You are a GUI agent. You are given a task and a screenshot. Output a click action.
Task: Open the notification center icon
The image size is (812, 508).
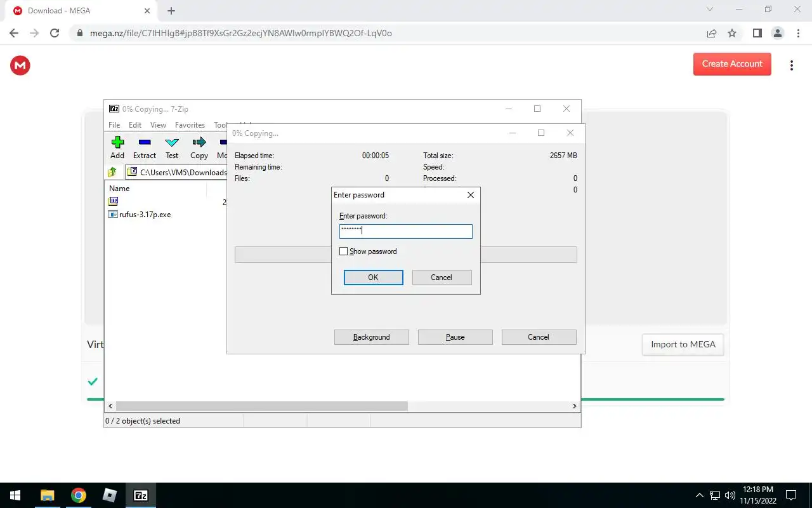coord(791,495)
